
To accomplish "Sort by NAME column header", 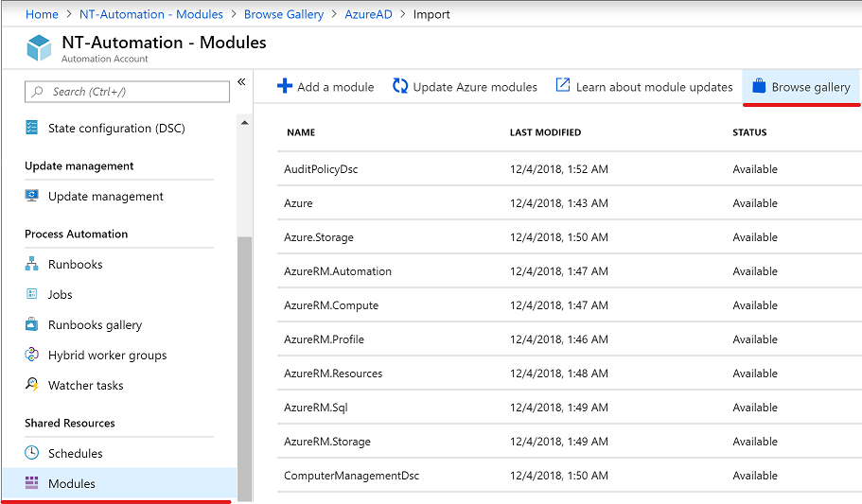I will [x=301, y=132].
